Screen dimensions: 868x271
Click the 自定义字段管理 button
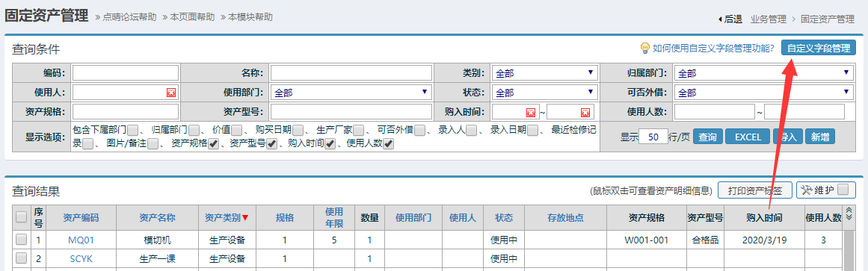818,48
